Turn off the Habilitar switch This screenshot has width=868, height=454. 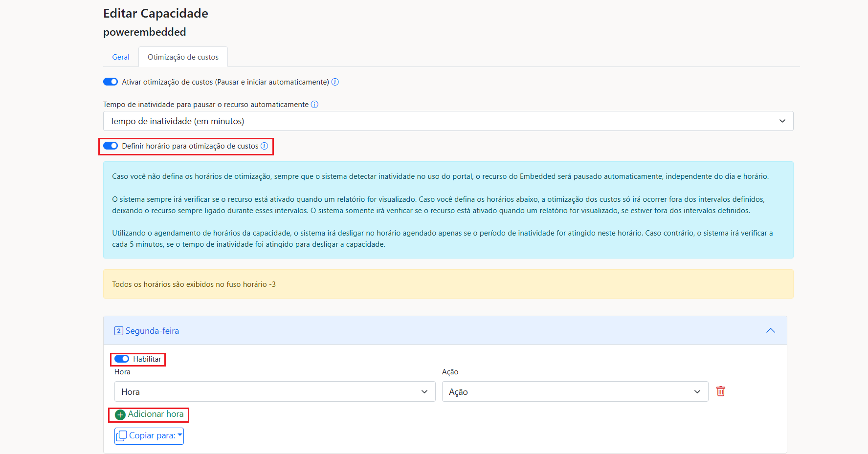tap(122, 359)
